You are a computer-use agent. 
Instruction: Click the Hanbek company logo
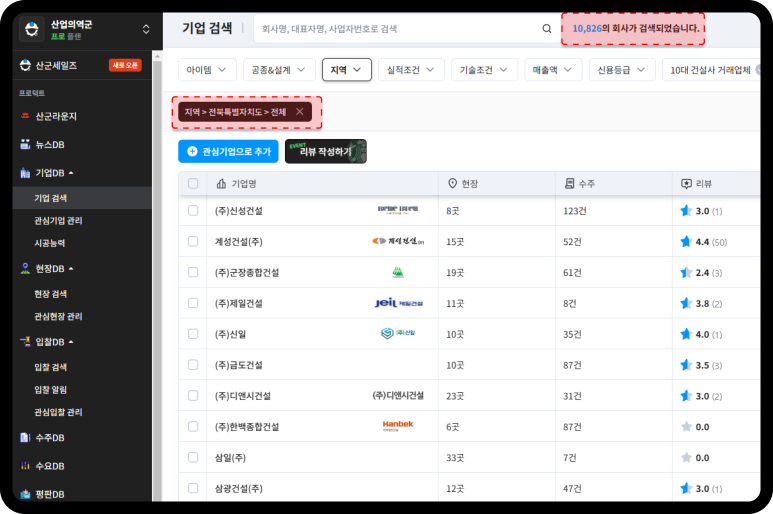click(398, 426)
